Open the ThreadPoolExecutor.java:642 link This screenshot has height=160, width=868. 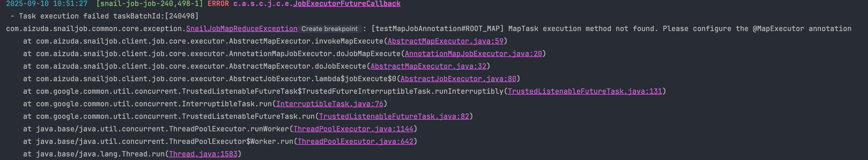point(355,141)
